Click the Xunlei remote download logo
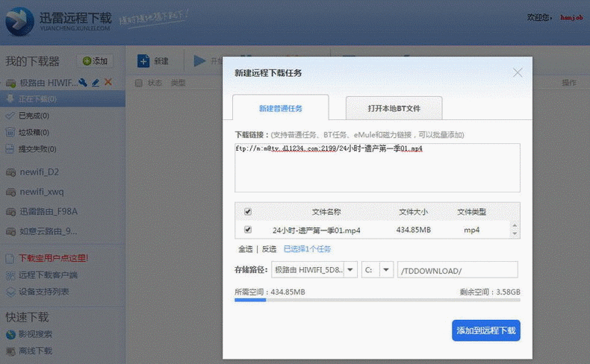This screenshot has width=590, height=364. (58, 22)
